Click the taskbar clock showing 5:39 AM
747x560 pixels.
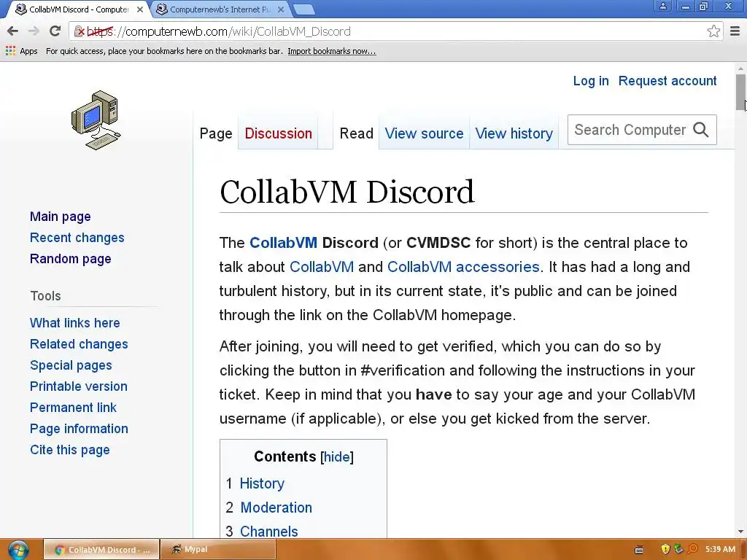pyautogui.click(x=720, y=550)
